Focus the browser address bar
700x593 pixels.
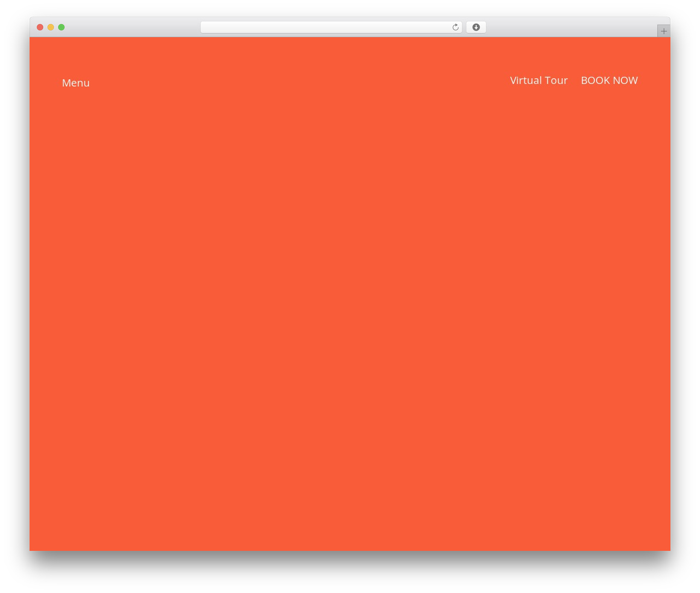(331, 27)
